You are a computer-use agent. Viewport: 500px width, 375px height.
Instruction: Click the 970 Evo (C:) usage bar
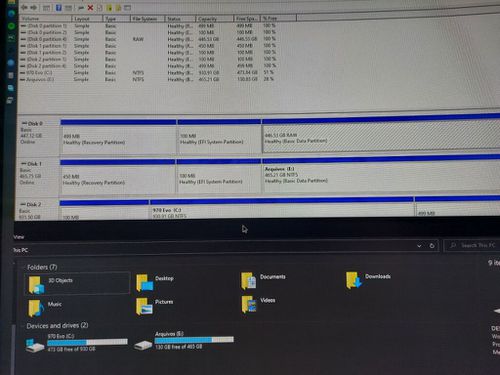point(87,342)
